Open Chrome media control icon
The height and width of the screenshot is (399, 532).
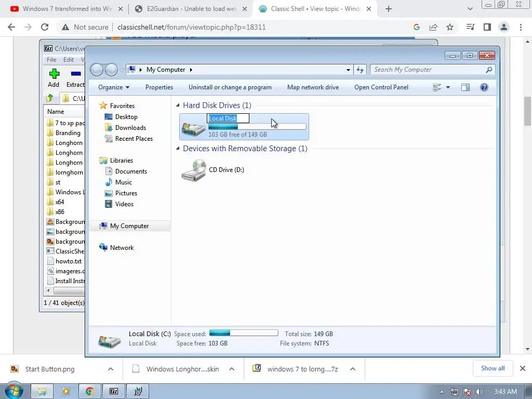click(470, 27)
